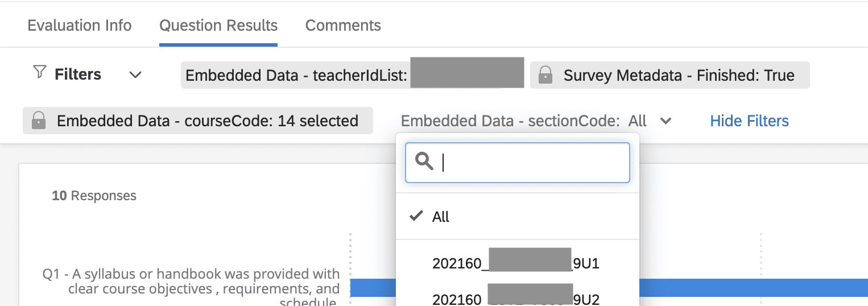Click the magnifier icon in the search box
868x306 pixels.
(424, 162)
